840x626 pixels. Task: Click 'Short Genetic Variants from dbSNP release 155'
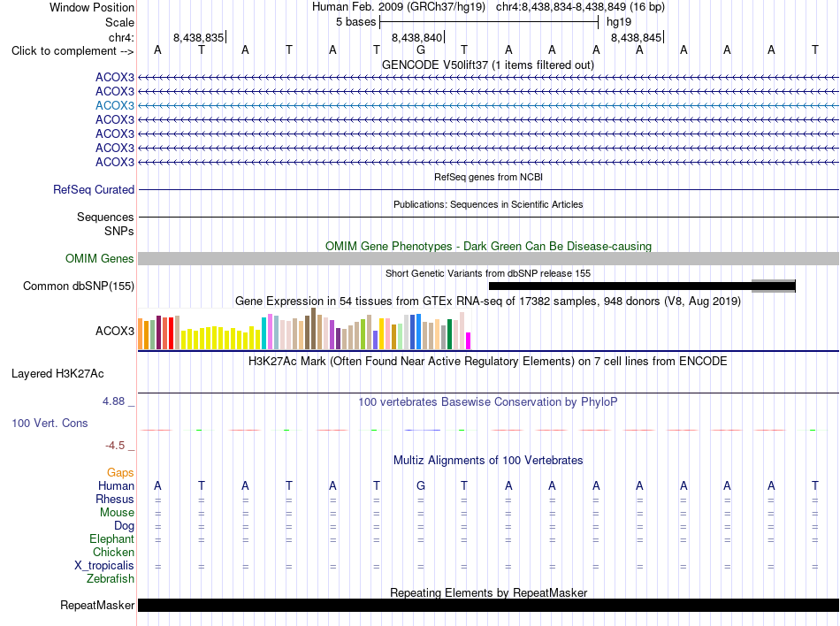click(488, 273)
